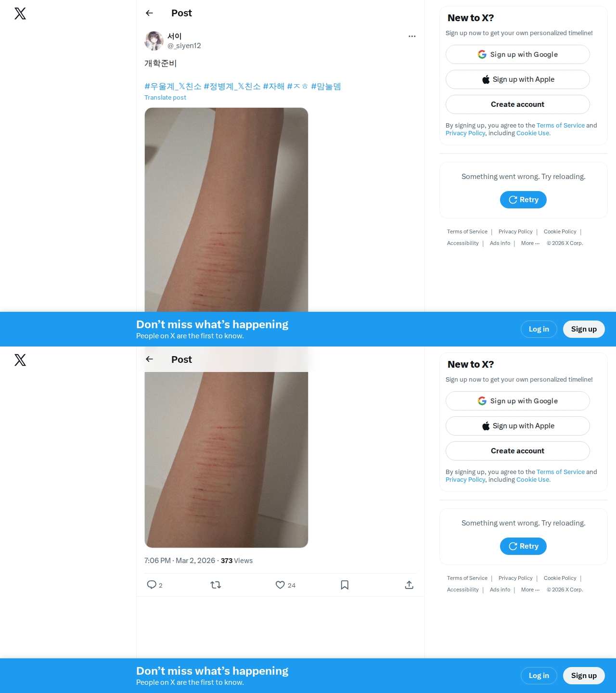The width and height of the screenshot is (616, 693).
Task: Open the three-dot more options on the post
Action: (412, 36)
